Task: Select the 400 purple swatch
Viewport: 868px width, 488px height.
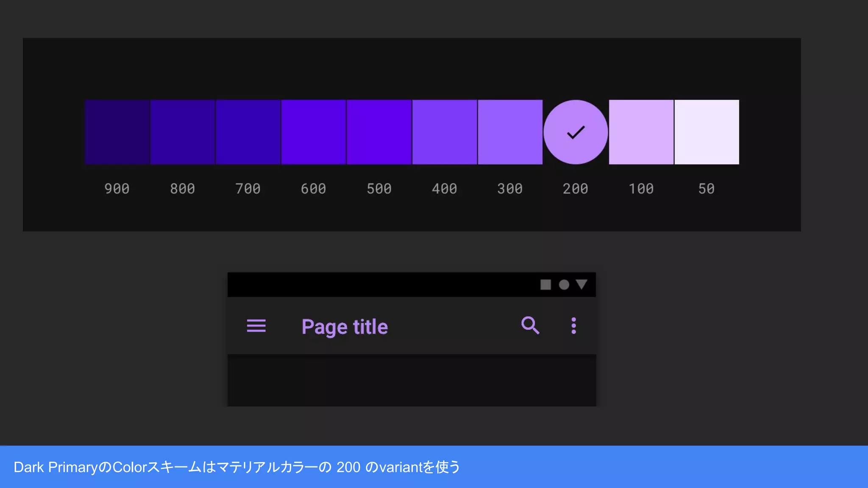Action: pos(445,132)
